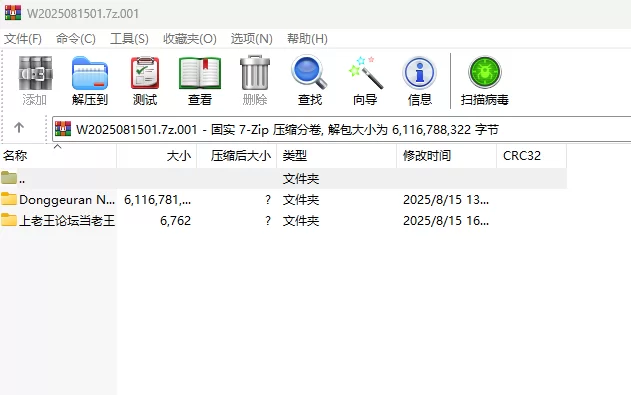
Task: Open the 命令(C) menu
Action: (x=76, y=39)
